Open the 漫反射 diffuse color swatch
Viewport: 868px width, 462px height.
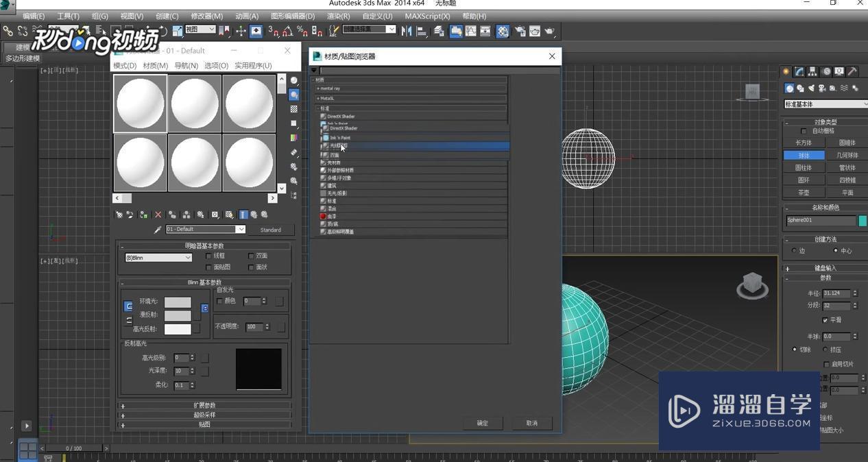pos(179,315)
